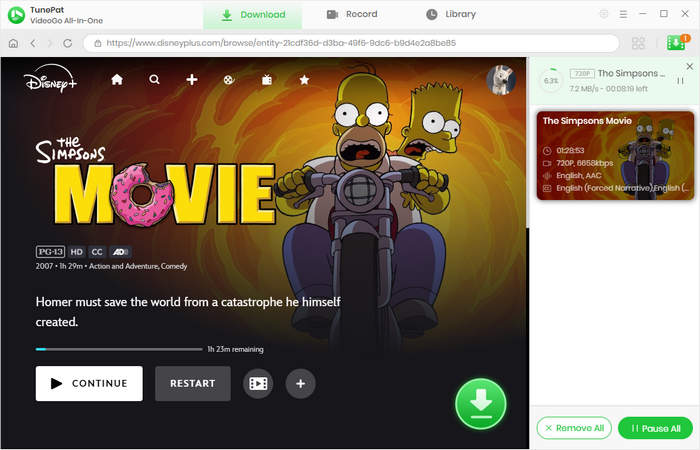The height and width of the screenshot is (450, 700).
Task: Close the downloading item with X
Action: coord(690,67)
